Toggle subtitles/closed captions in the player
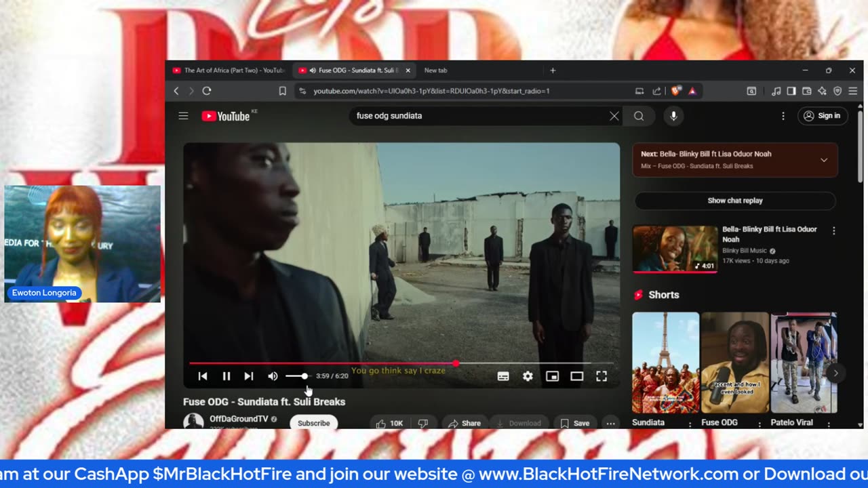This screenshot has width=868, height=488. click(503, 376)
